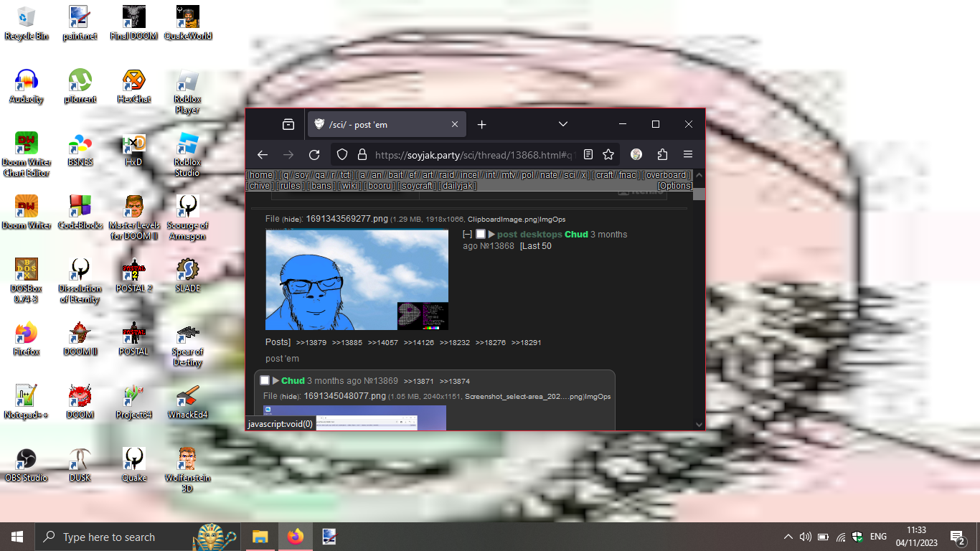This screenshot has width=980, height=551.
Task: Open the Spear of Destiny shortcut
Action: pos(187,344)
